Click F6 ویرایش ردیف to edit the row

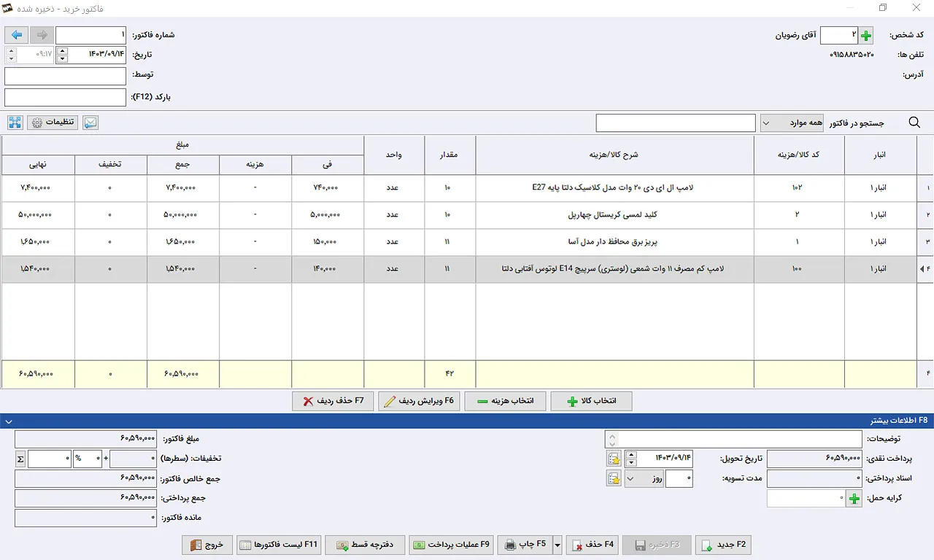419,401
